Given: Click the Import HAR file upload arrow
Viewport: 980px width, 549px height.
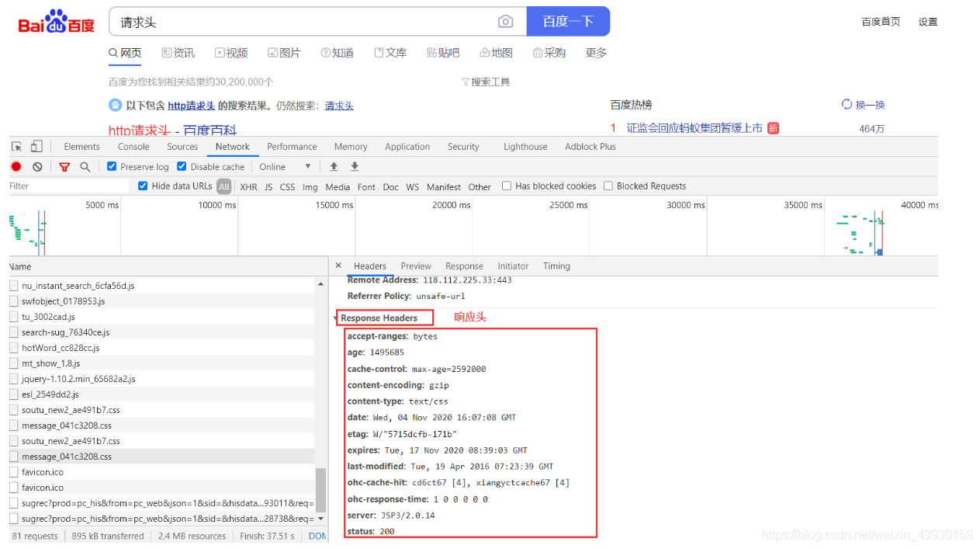Looking at the screenshot, I should pyautogui.click(x=334, y=167).
